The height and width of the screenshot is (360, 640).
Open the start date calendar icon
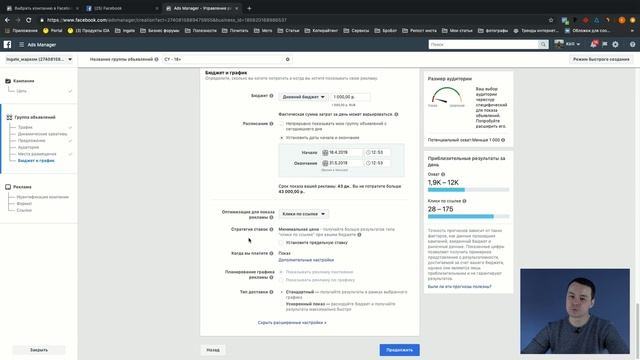click(x=325, y=152)
